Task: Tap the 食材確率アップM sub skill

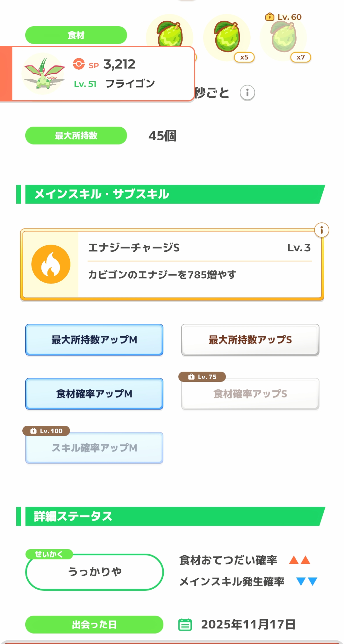Action: 94,394
